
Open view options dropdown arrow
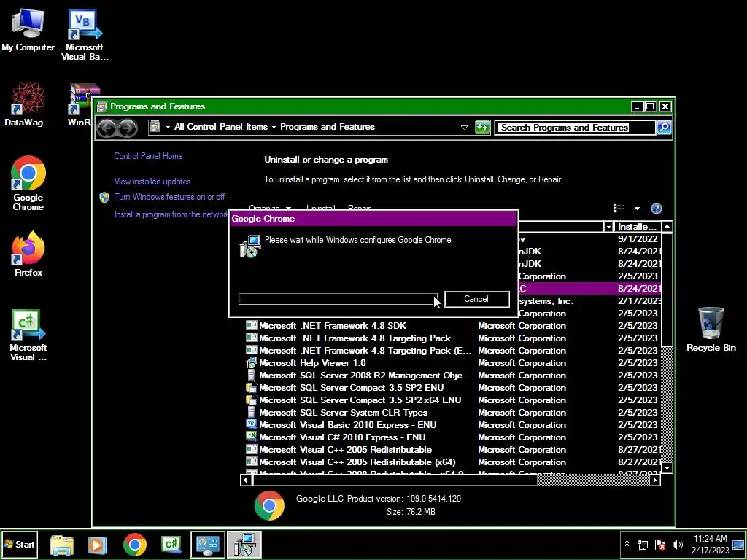coord(637,209)
